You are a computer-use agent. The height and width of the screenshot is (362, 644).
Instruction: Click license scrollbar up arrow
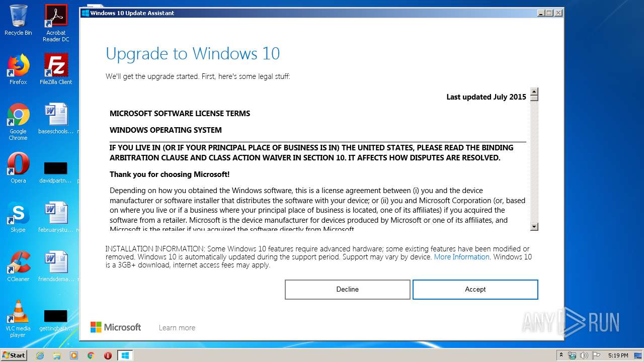pyautogui.click(x=534, y=92)
